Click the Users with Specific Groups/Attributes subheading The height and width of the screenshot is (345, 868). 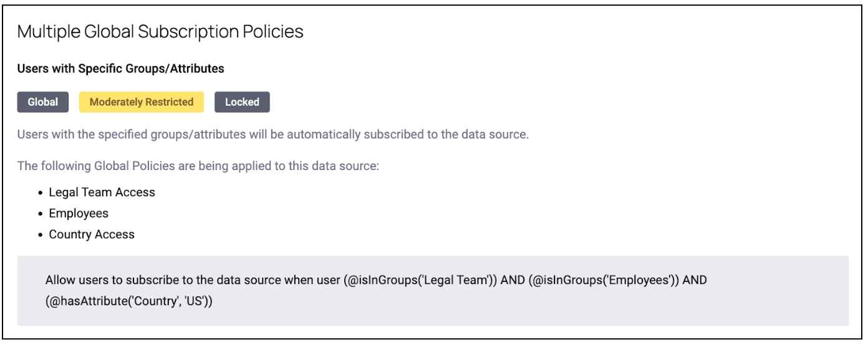point(121,69)
